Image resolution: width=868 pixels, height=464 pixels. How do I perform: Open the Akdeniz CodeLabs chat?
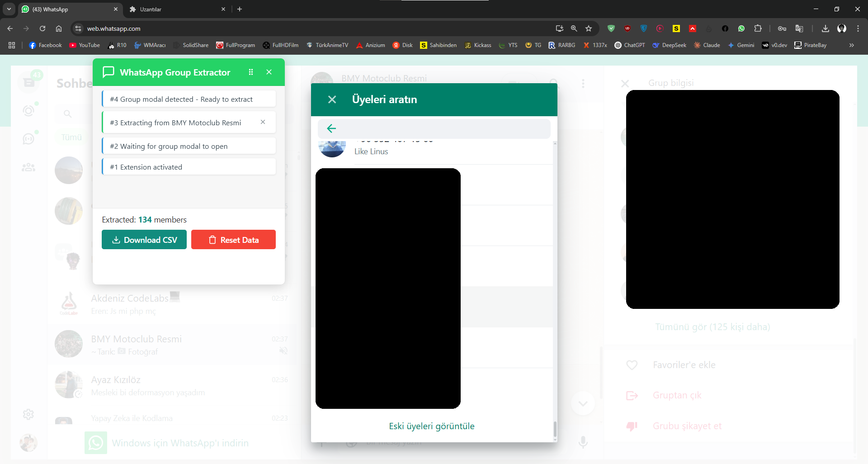[x=172, y=304]
